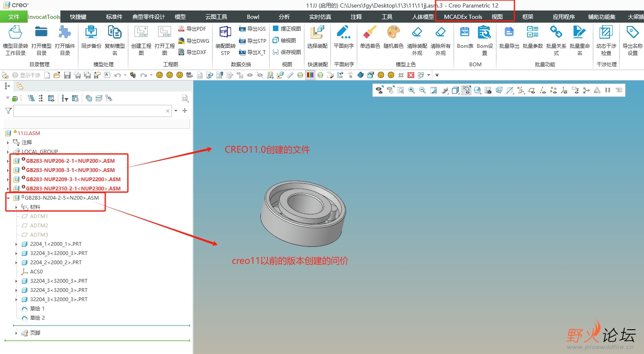644x354 pixels.
Task: Click 导出DXF export button
Action: (192, 52)
